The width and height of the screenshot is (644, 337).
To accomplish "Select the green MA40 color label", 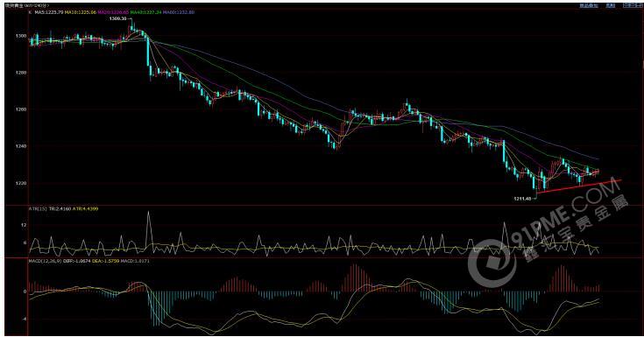I will pyautogui.click(x=145, y=12).
